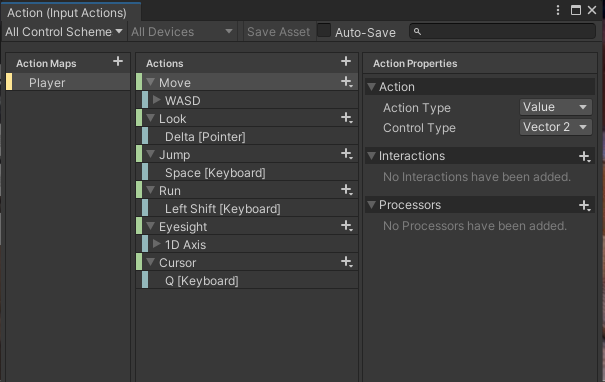
Task: Expand the WASD composite binding
Action: [156, 100]
